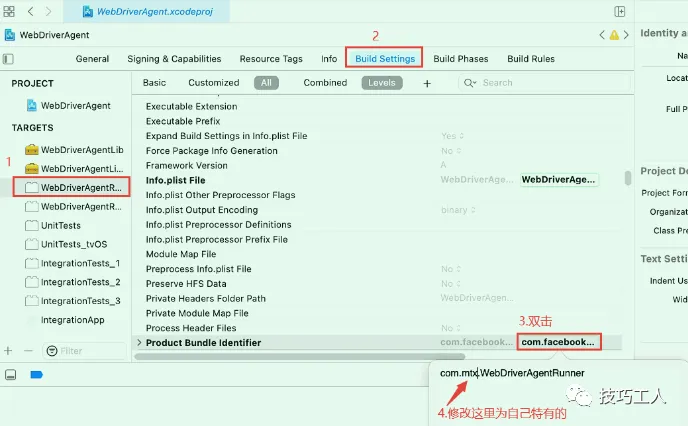Open the filter options circle icon
This screenshot has width=688, height=426.
pyautogui.click(x=52, y=351)
